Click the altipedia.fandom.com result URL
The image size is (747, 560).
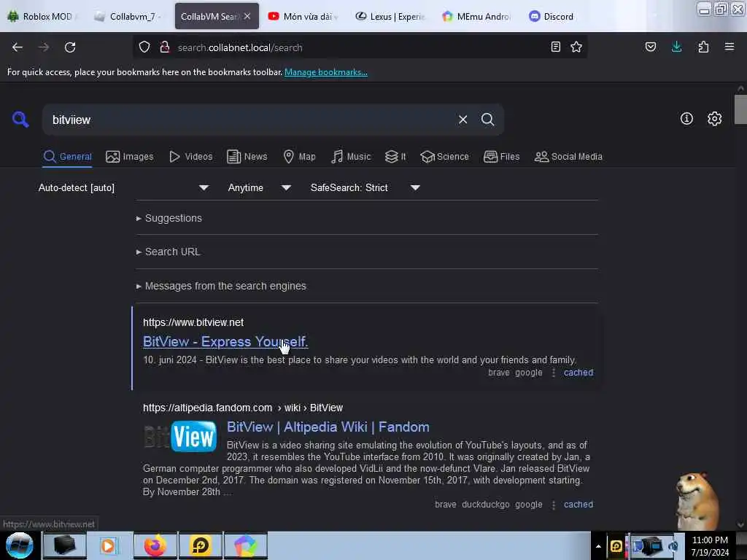[243, 408]
